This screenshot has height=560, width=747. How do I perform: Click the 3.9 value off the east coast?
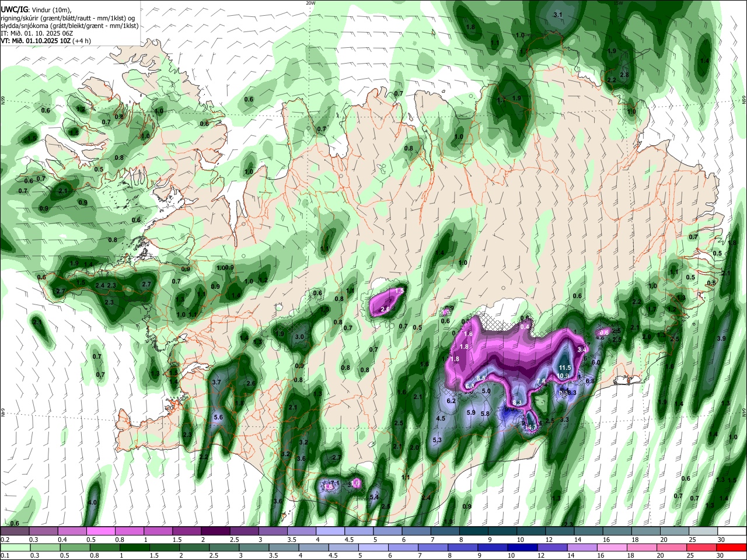[x=721, y=339]
